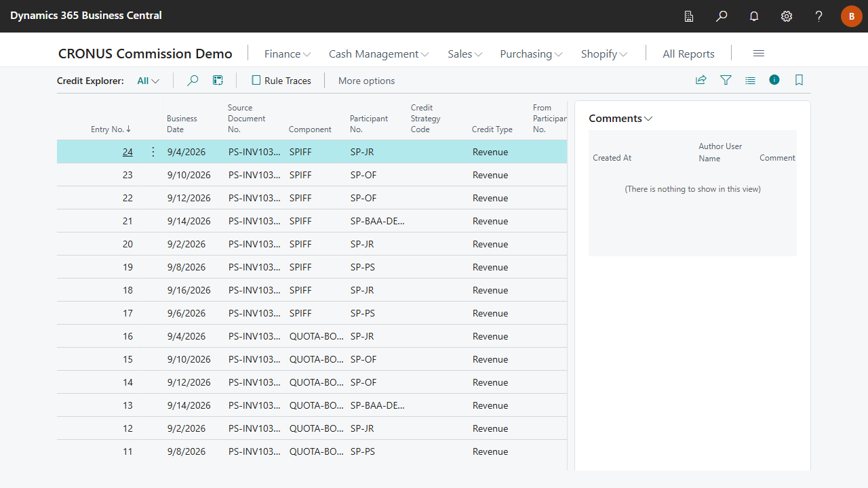Change list layout view icon
868x488 pixels.
click(x=750, y=80)
